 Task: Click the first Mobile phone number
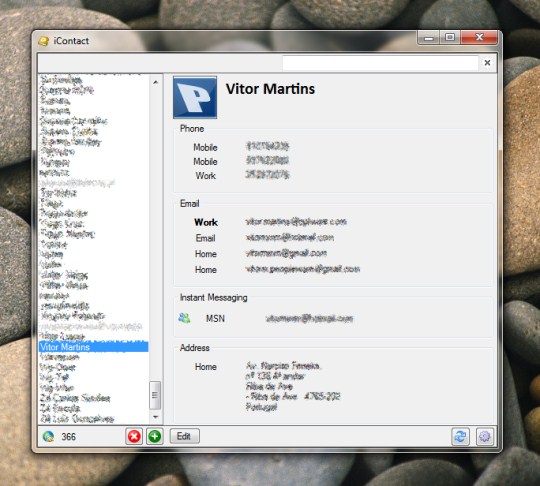click(268, 146)
